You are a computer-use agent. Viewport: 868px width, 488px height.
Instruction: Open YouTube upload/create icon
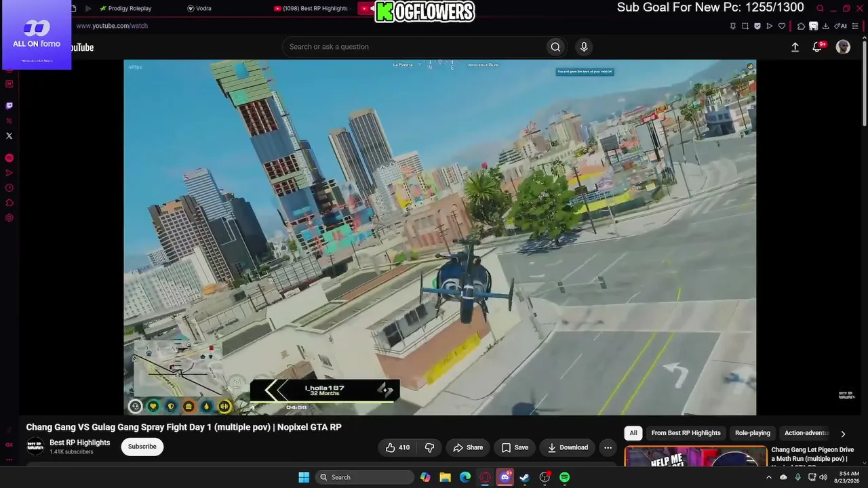(x=795, y=47)
